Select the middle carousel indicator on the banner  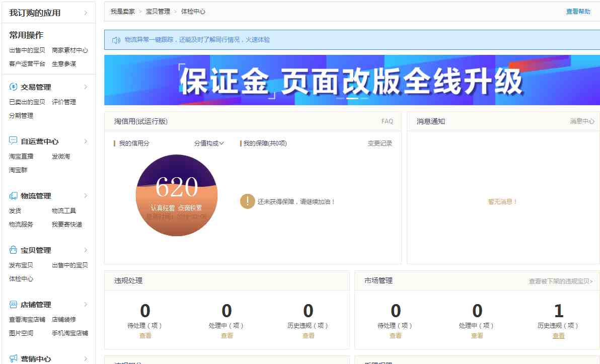(x=352, y=98)
